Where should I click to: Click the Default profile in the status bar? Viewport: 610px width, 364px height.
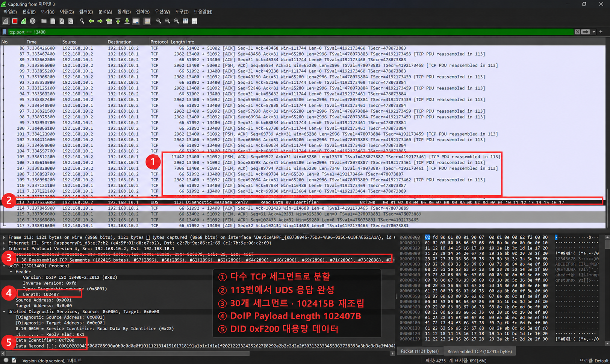[593, 361]
